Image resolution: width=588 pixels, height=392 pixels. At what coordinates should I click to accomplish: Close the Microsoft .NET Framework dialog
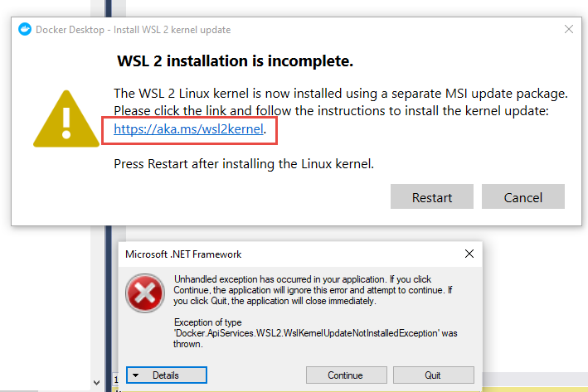(x=469, y=254)
